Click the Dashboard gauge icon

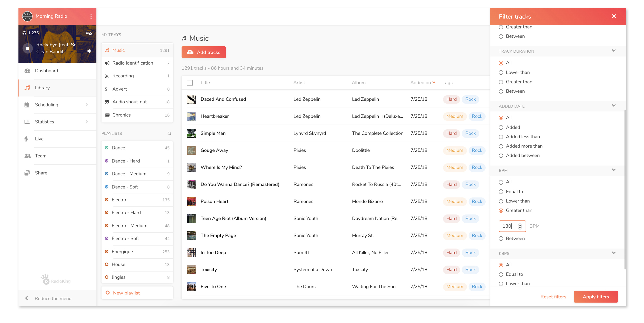pos(27,71)
